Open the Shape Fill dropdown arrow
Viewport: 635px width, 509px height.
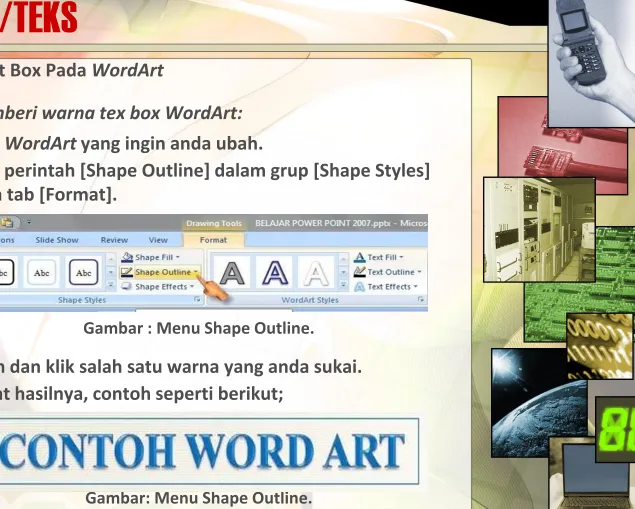(x=178, y=258)
